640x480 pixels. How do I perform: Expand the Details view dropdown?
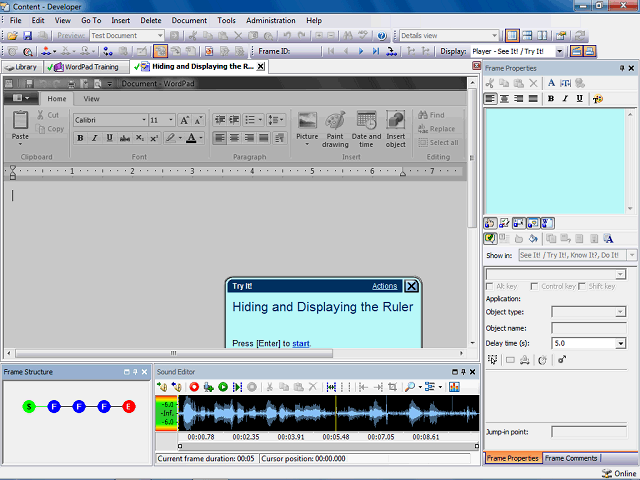click(x=494, y=35)
